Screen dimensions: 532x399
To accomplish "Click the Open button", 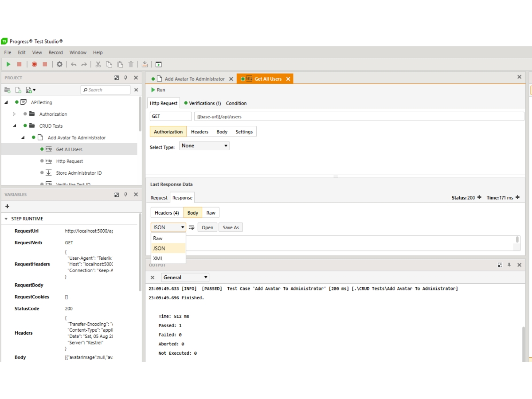I will click(x=207, y=227).
